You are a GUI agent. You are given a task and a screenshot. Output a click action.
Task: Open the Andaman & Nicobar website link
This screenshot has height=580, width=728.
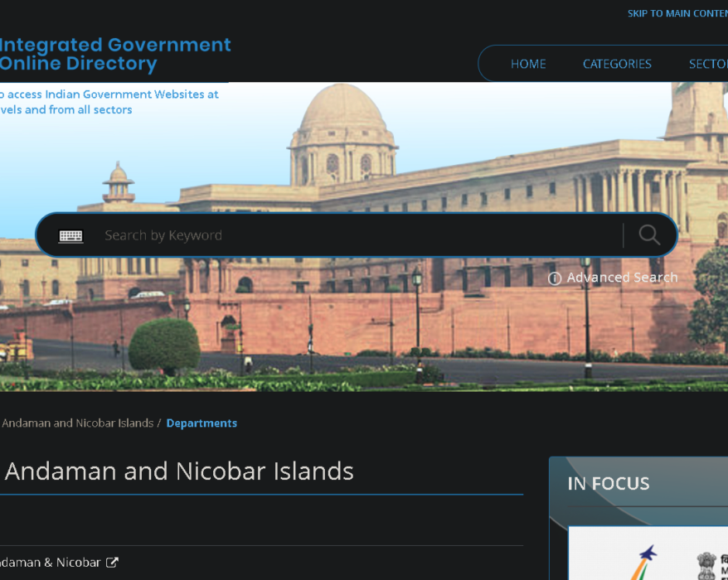pos(50,563)
